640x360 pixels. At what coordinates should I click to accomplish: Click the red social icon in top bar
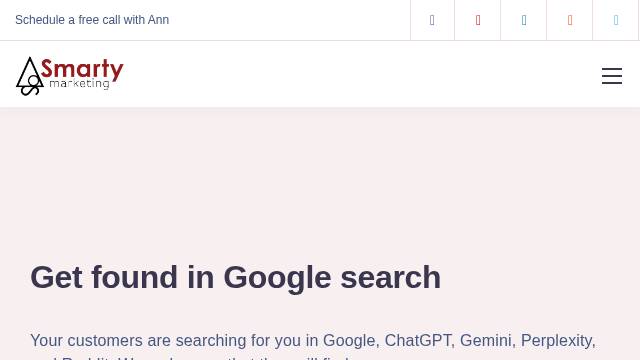478,20
